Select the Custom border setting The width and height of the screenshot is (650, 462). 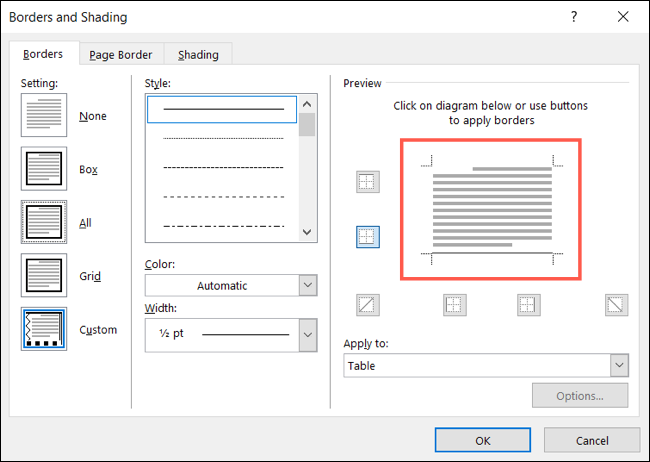44,330
